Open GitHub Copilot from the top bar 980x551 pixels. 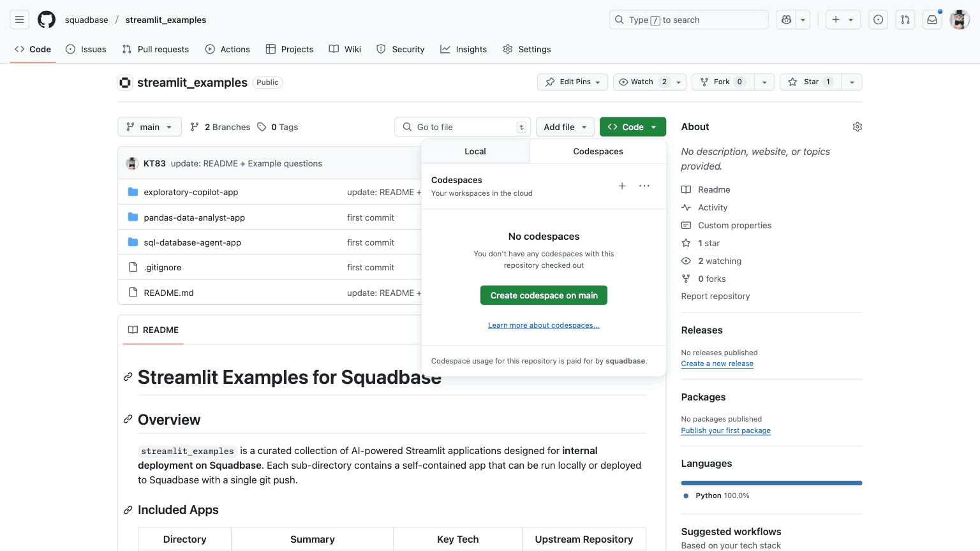point(786,20)
